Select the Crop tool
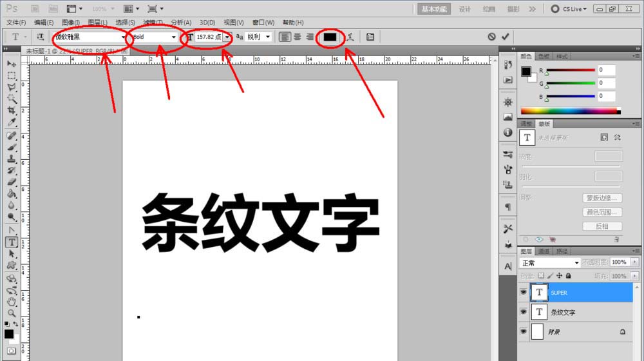644x361 pixels. pyautogui.click(x=12, y=110)
